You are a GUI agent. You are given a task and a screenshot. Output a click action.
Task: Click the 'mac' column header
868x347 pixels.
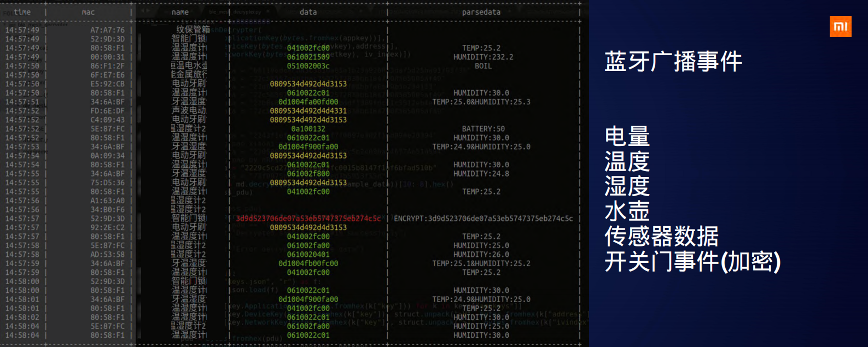[88, 12]
